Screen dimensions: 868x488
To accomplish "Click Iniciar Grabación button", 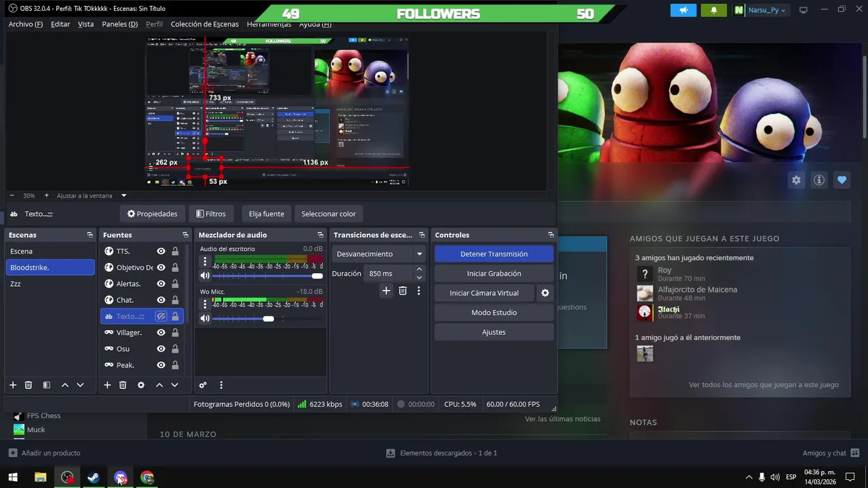I will tap(494, 273).
